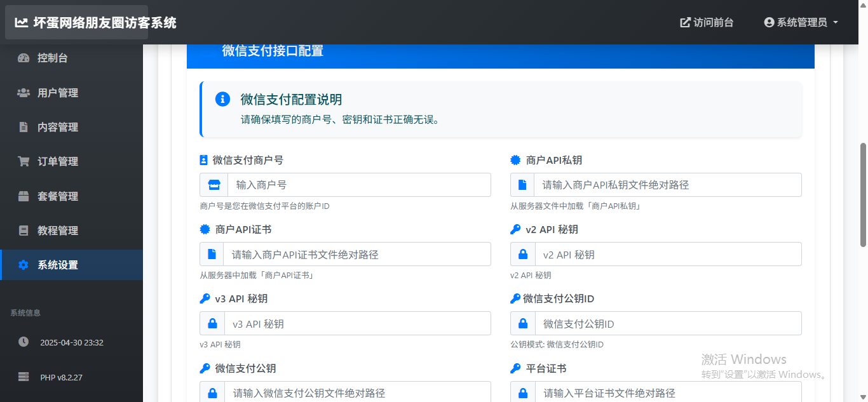Click the 系统信息 sidebar heading
This screenshot has height=402, width=868.
pos(25,312)
